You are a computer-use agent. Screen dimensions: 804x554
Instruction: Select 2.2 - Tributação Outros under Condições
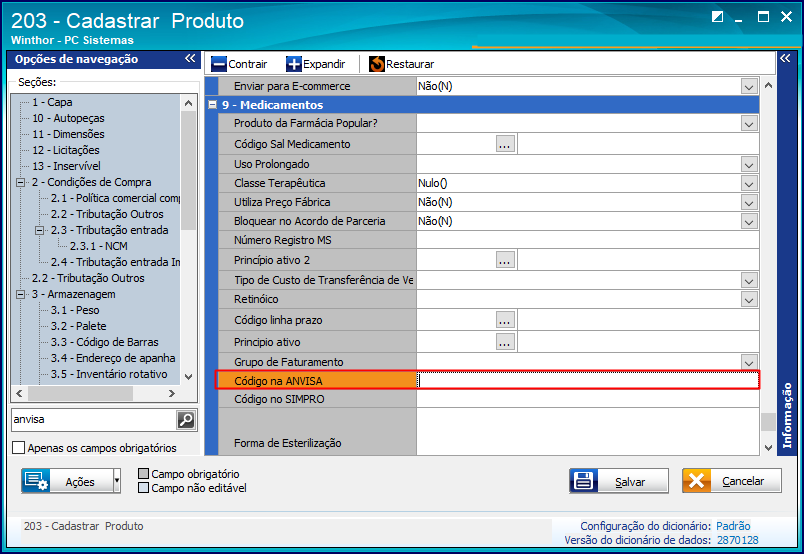pos(107,214)
